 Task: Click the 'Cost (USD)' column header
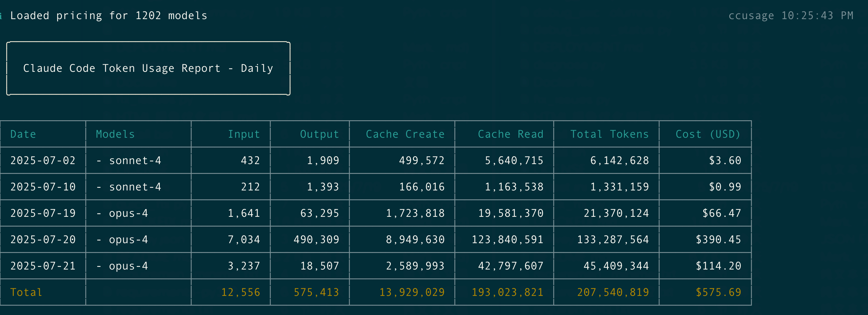[708, 134]
